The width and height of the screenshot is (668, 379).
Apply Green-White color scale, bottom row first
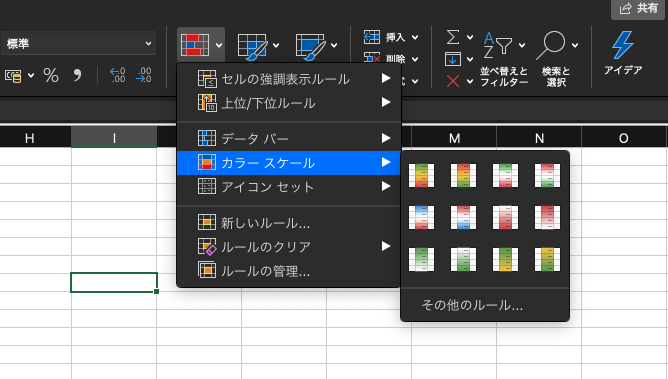(x=421, y=260)
